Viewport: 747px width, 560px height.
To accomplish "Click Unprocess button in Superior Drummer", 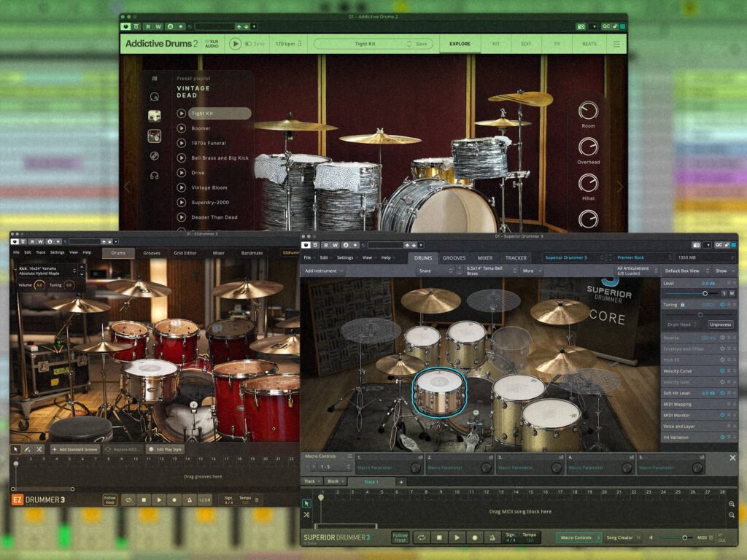I will 720,324.
